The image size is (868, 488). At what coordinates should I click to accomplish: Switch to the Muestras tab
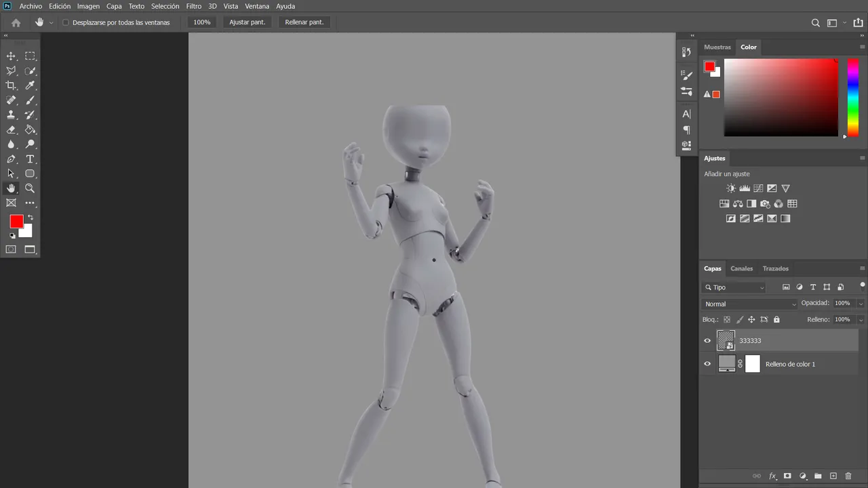[x=717, y=47]
